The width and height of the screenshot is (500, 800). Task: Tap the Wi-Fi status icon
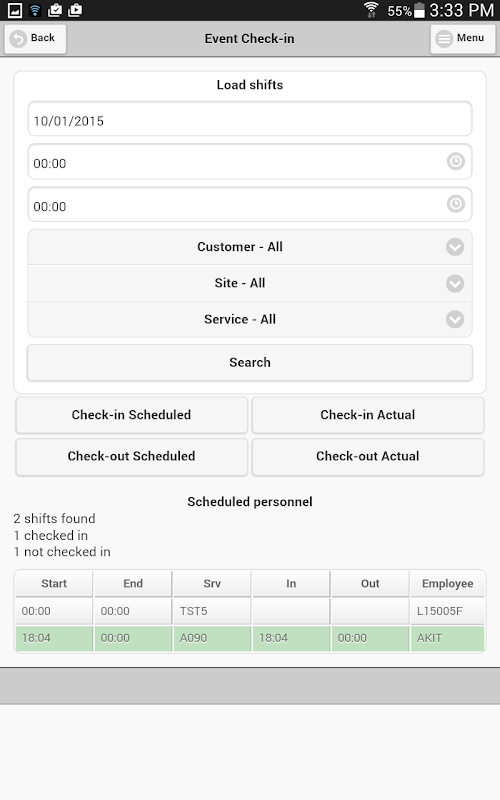coord(371,10)
